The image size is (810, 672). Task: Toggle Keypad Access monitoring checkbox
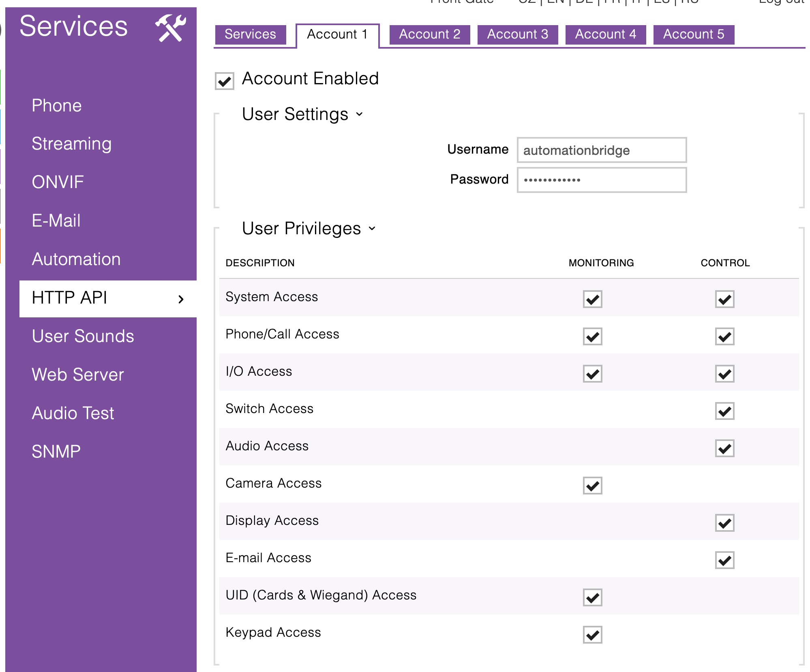(592, 635)
